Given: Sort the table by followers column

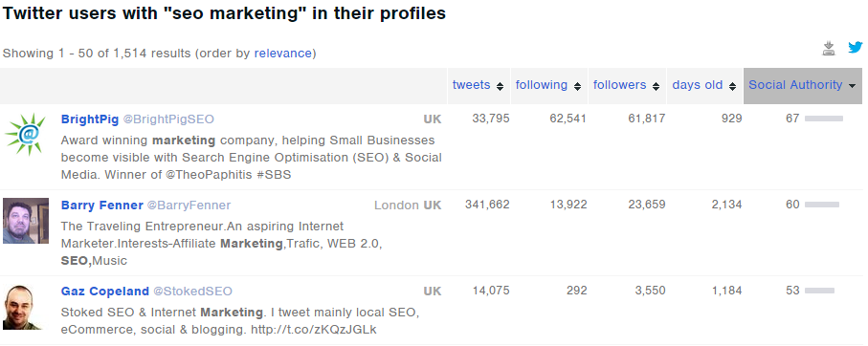Looking at the screenshot, I should coord(619,84).
